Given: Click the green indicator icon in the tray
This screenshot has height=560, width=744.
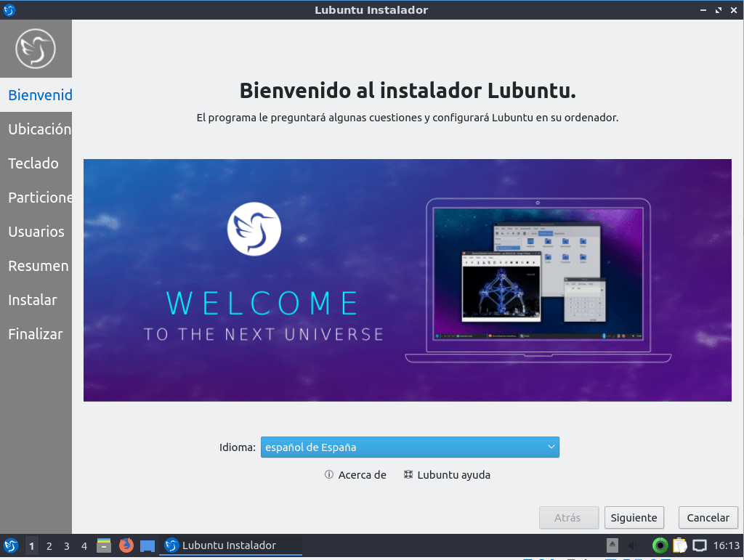Looking at the screenshot, I should [x=660, y=545].
